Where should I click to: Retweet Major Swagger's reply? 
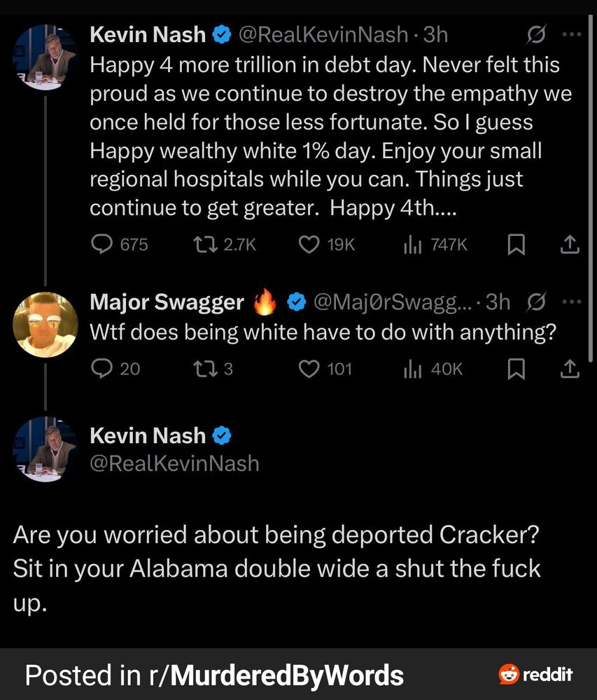tap(204, 368)
